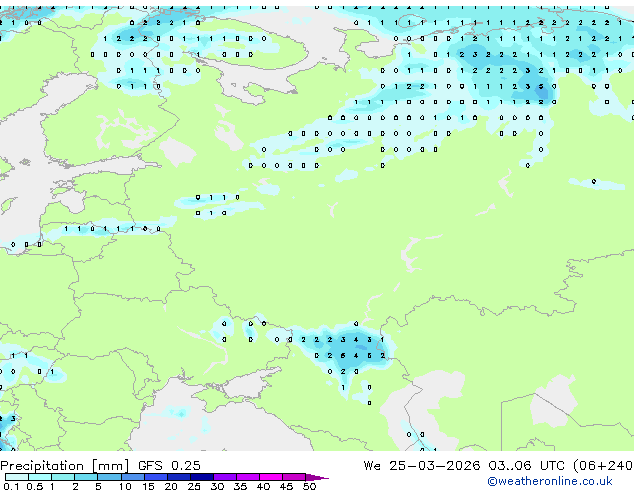Click the 'Precipitation [mm]' title text
Screen dimensions: 634x490
click(x=64, y=466)
